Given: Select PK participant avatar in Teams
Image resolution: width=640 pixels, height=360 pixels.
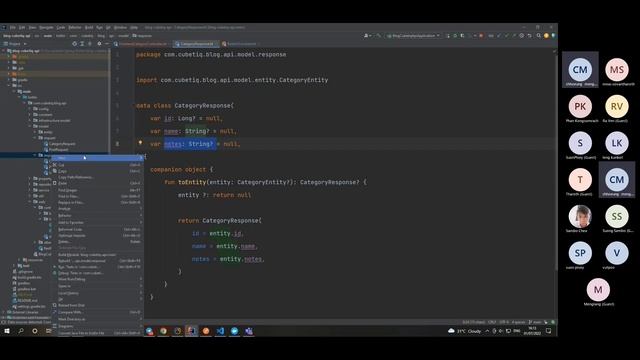Looking at the screenshot, I should (x=580, y=106).
